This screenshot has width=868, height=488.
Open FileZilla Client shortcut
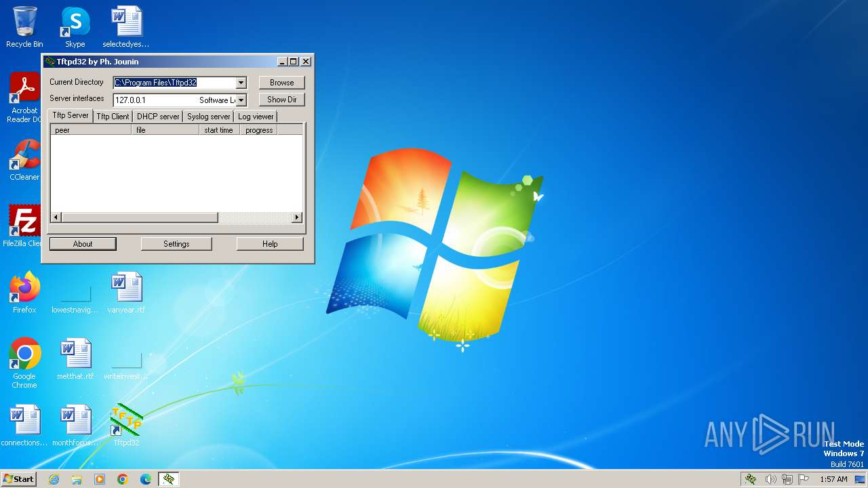click(x=24, y=226)
